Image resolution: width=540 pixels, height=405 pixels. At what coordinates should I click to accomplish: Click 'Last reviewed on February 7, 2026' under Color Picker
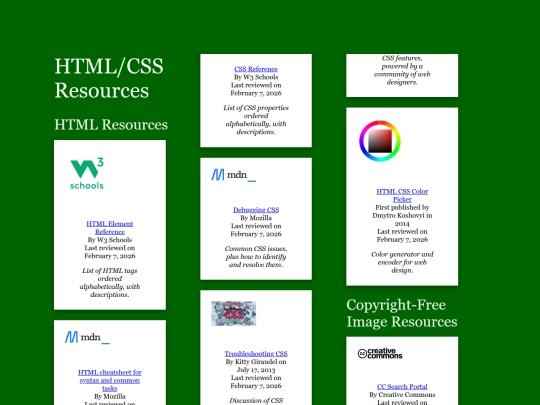click(402, 236)
